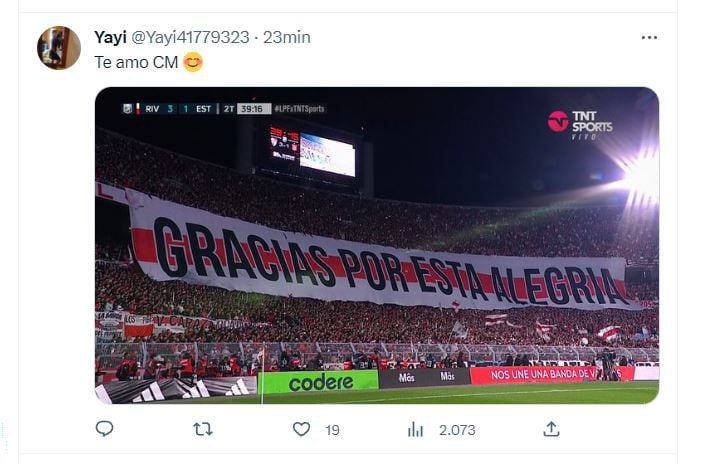Click the display name Yayi
704x464 pixels.
click(x=110, y=37)
